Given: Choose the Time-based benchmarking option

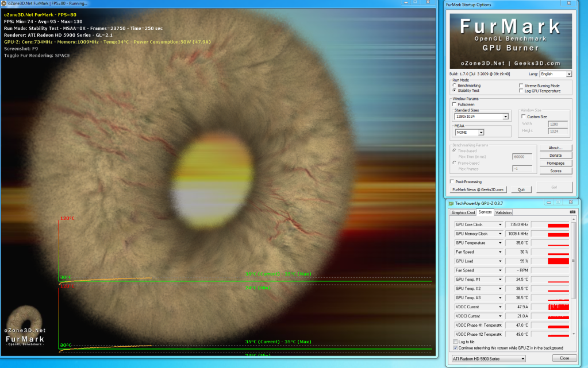Looking at the screenshot, I should (455, 150).
